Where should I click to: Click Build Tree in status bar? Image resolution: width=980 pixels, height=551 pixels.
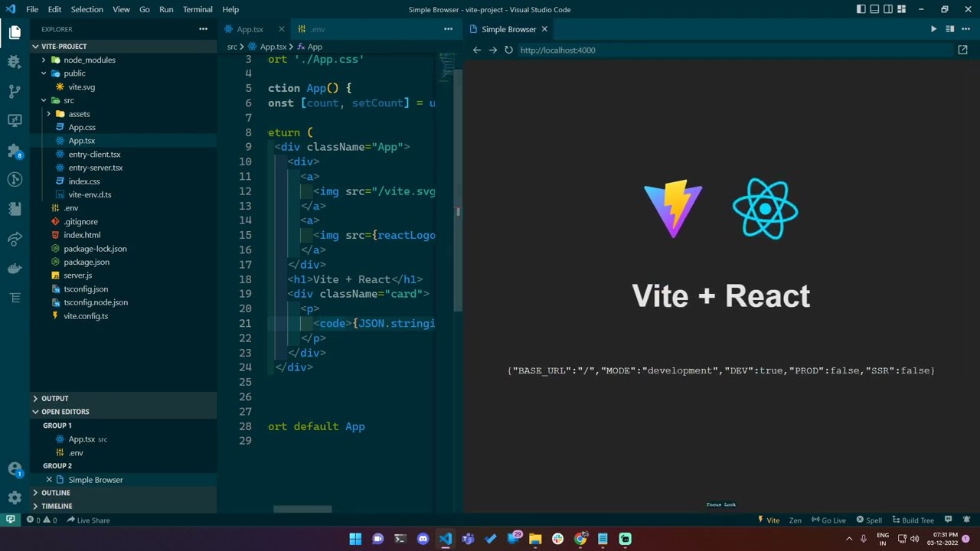pyautogui.click(x=913, y=520)
